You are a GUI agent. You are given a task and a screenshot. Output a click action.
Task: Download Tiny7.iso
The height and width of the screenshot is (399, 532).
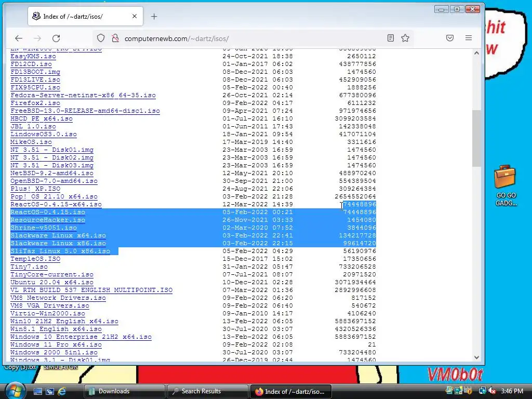[x=29, y=267]
